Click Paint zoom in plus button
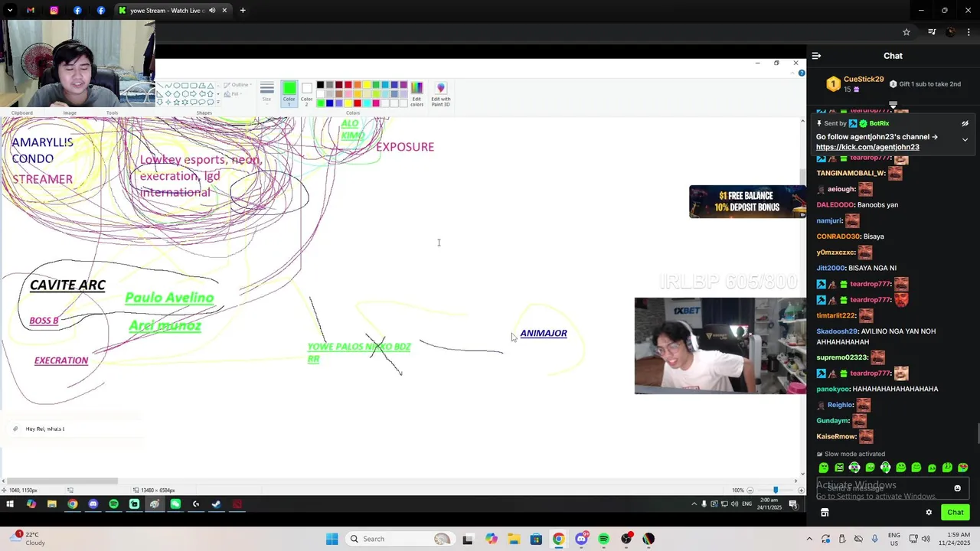The height and width of the screenshot is (551, 980). (x=801, y=490)
